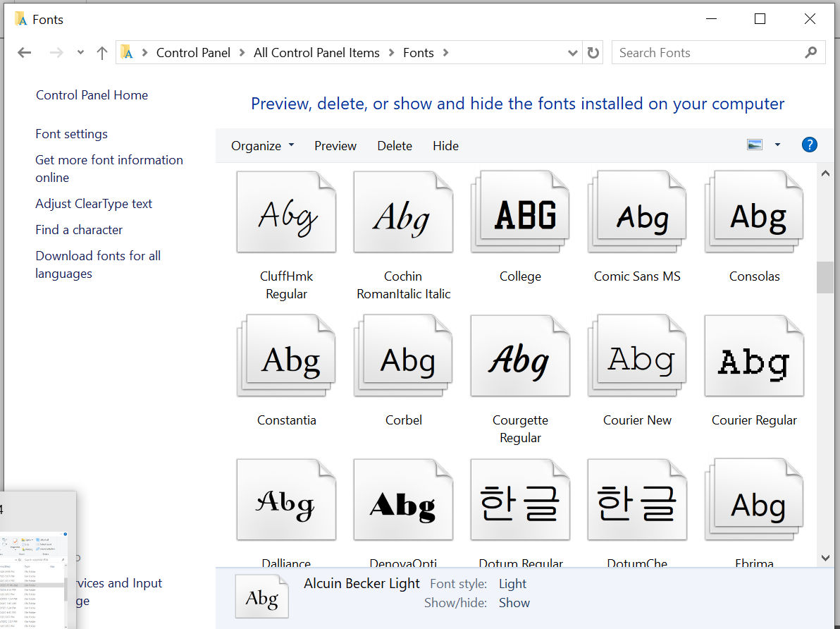This screenshot has width=840, height=629.
Task: Click Hide in the toolbar
Action: [445, 146]
